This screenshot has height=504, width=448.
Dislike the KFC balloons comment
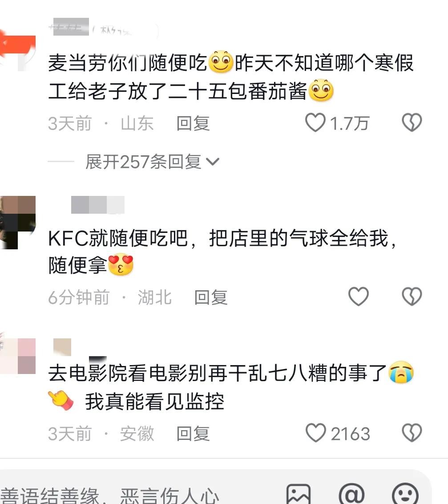412,297
